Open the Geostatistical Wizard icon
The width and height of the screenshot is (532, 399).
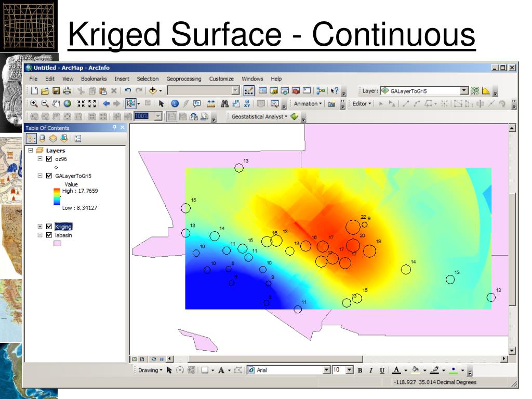click(294, 116)
